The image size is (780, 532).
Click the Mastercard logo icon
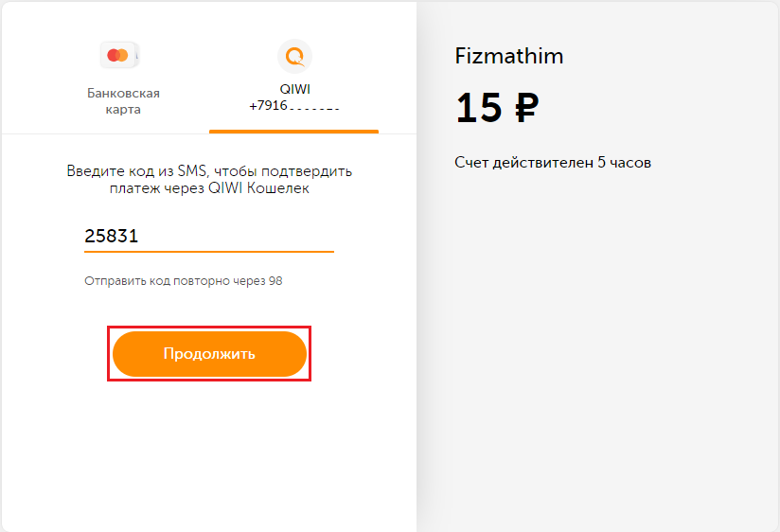118,56
